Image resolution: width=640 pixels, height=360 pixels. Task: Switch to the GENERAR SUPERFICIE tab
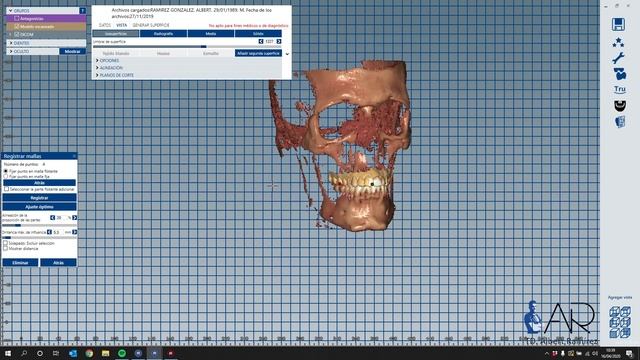click(151, 25)
